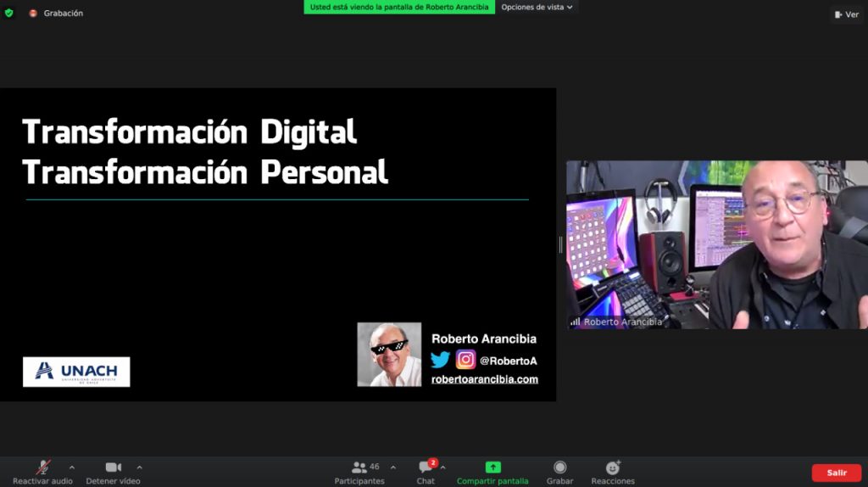Open the Participantes panel icon
Viewport: 868px width, 487px height.
coord(359,467)
